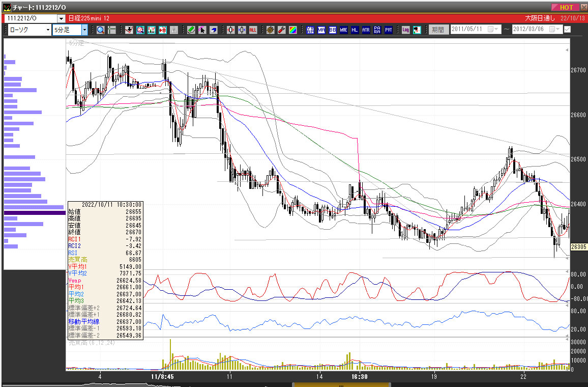Viewport: 588px width, 387px height.
Task: Click the blue arrows candlestick icon
Action: pos(242,30)
